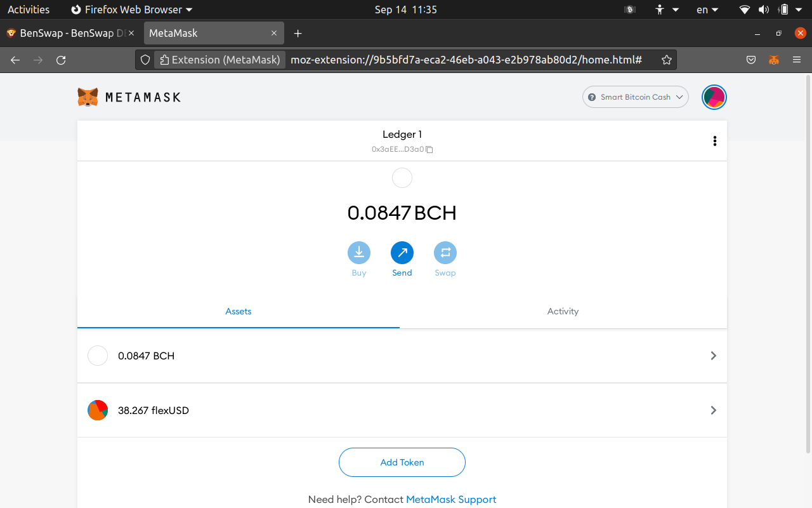This screenshot has height=508, width=812.
Task: Click the Buy download icon button
Action: [359, 253]
